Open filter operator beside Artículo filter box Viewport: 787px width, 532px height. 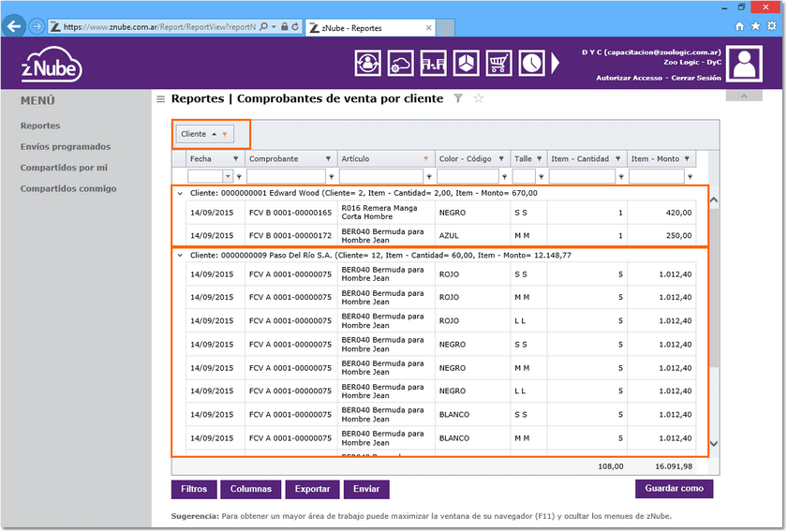(x=429, y=177)
